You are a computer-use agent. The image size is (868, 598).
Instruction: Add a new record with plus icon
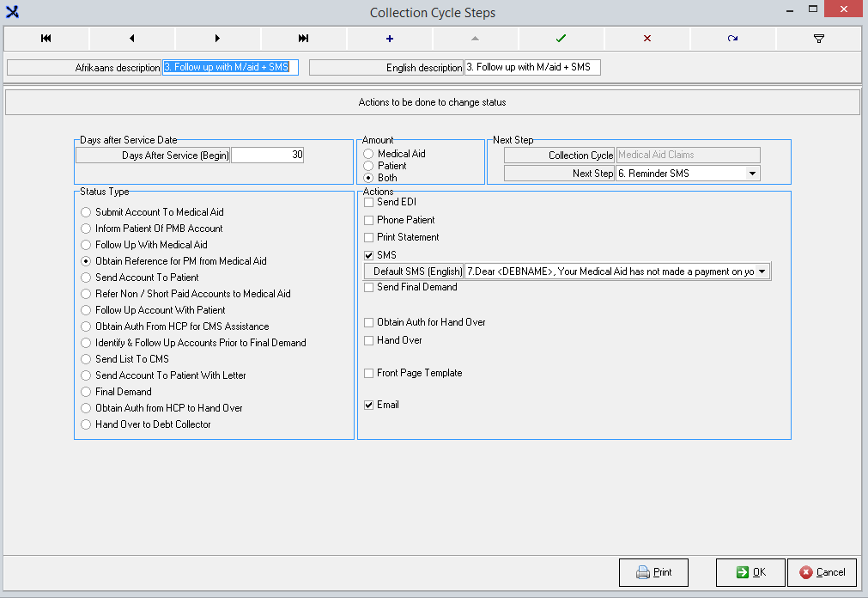390,39
